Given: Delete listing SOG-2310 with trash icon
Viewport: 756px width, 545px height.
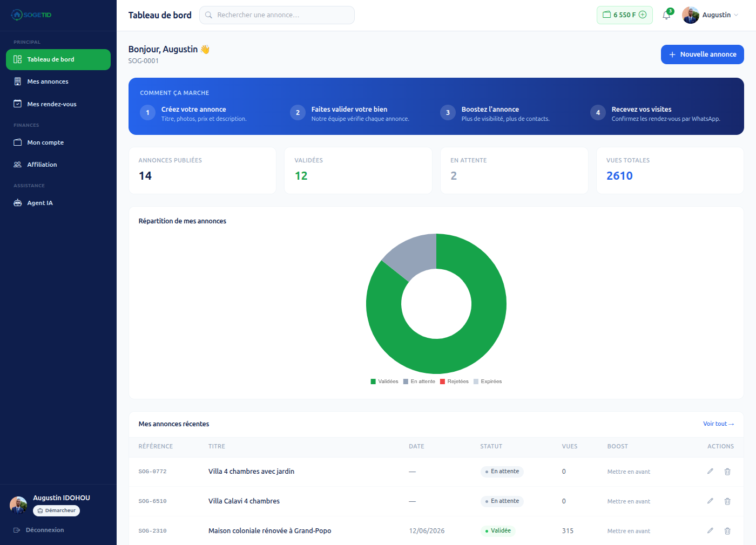Looking at the screenshot, I should click(727, 531).
